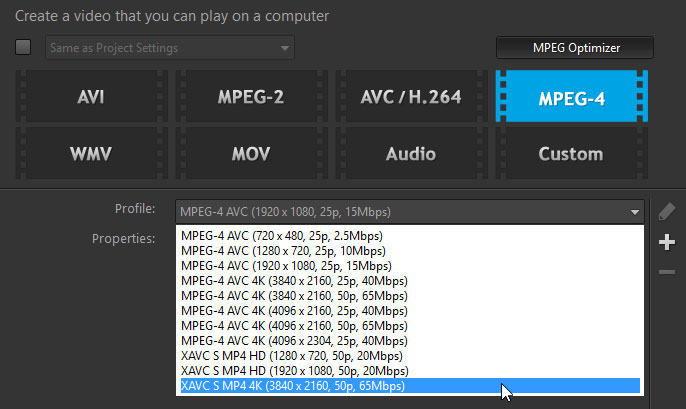Select MPEG-4 AVC 720 x 480 profile
Viewport: 686px width, 409px height.
point(282,236)
